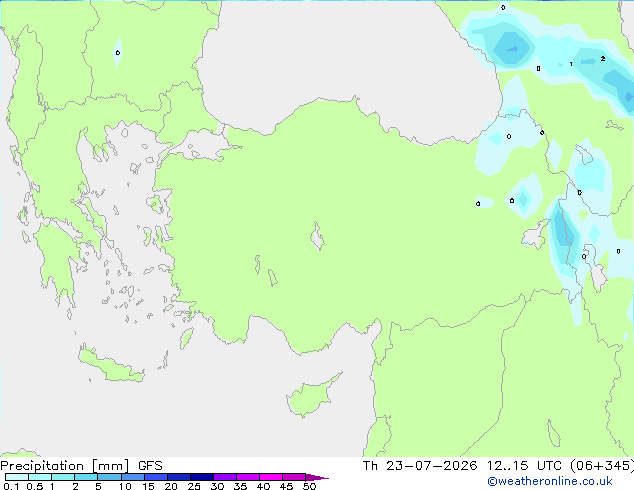Click the '0.5' legend scale value
Viewport: 634px width, 490px height.
tap(35, 486)
